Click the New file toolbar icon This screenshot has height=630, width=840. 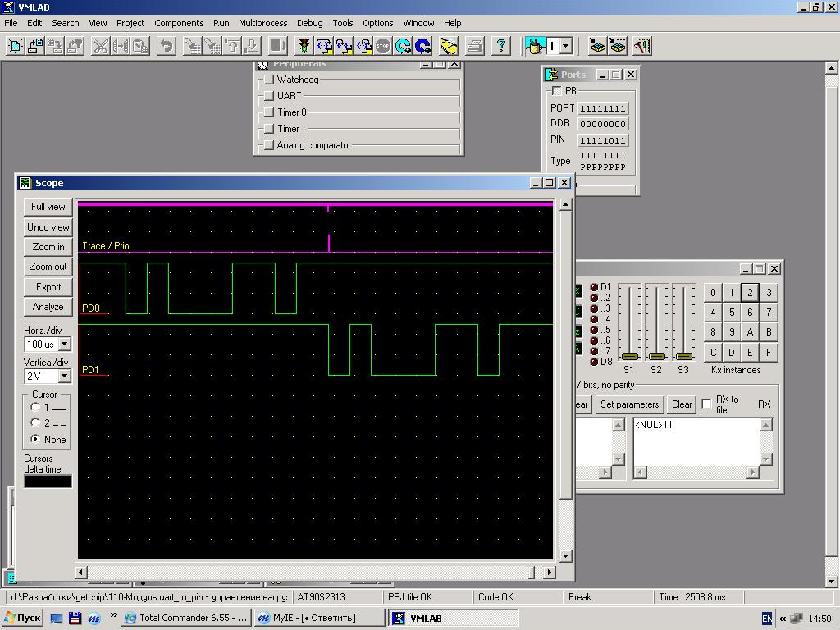tap(15, 46)
